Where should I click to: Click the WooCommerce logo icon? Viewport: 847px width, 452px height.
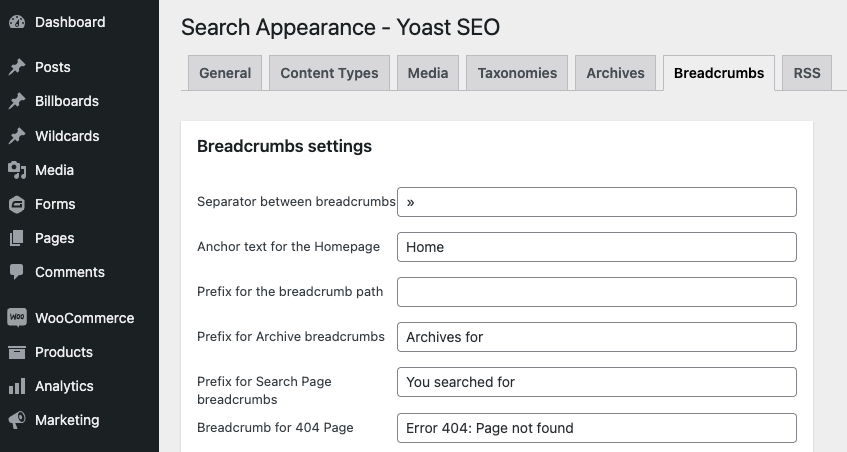pos(17,317)
